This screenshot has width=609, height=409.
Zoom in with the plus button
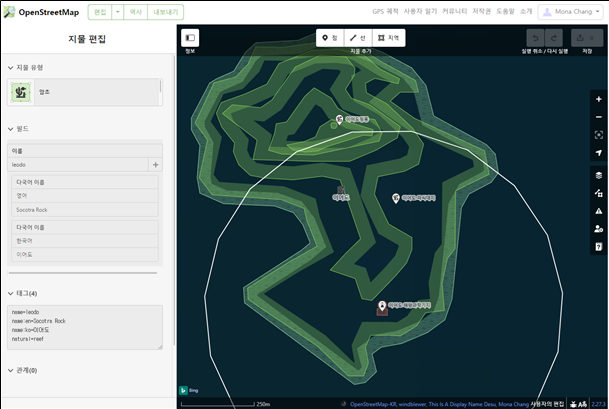tap(599, 99)
